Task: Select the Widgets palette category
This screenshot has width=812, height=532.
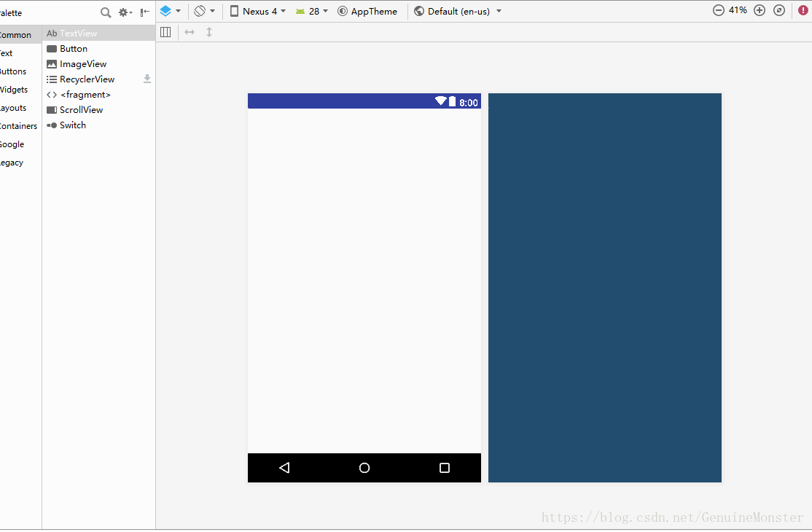Action: [x=20, y=90]
